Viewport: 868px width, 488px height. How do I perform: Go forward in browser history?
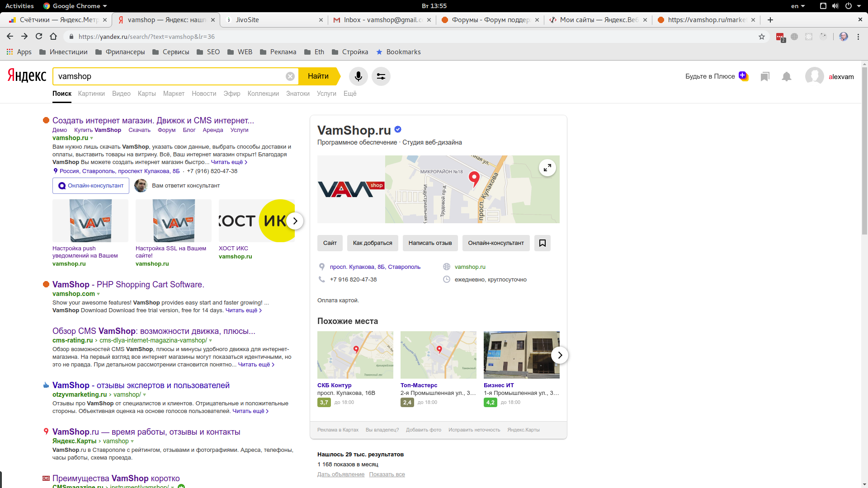click(24, 37)
